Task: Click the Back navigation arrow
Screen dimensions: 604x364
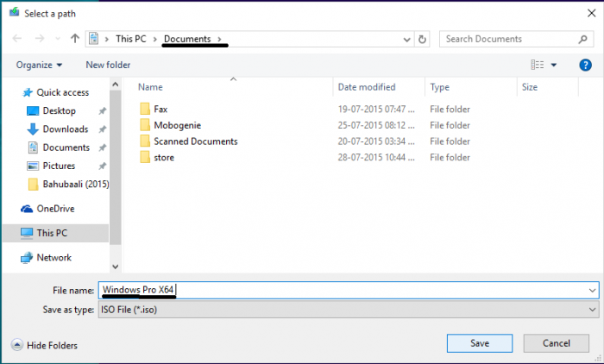Action: click(x=17, y=39)
